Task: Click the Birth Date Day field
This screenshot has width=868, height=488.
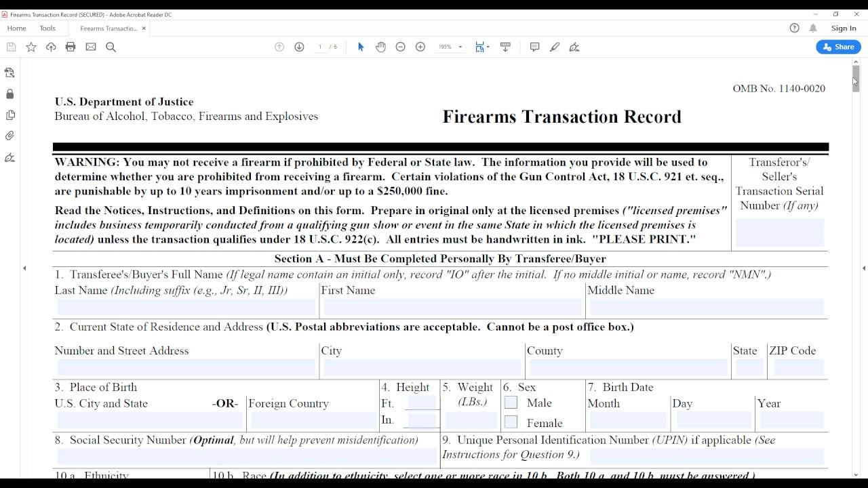Action: (713, 420)
